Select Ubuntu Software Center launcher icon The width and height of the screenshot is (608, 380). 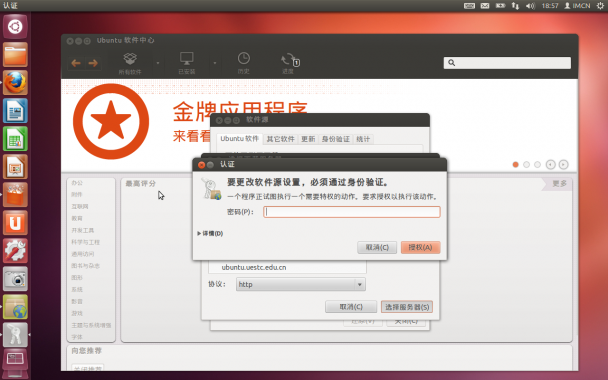(15, 195)
